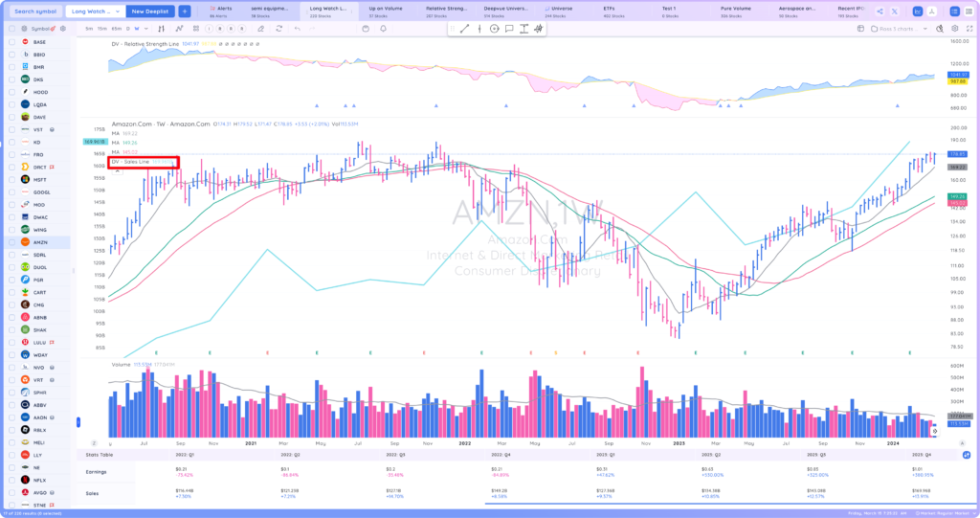Viewport: 980px width, 518px height.
Task: Open the chart layout grid icon
Action: pyautogui.click(x=196, y=29)
